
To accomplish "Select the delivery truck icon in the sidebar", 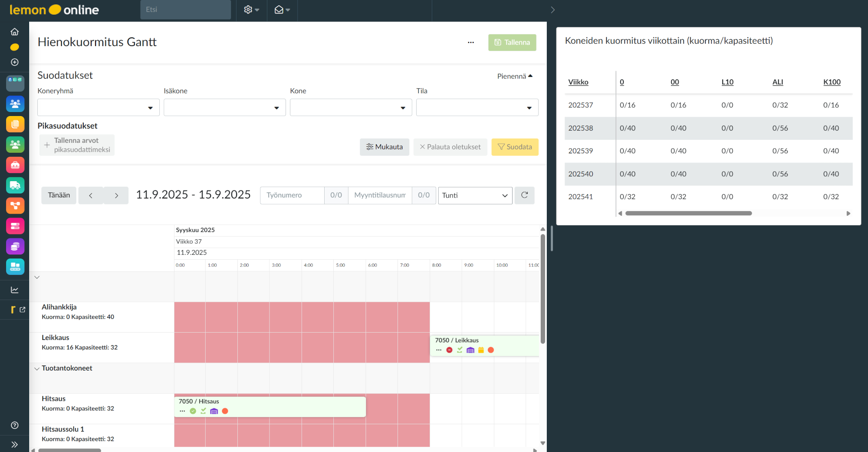I will click(x=15, y=185).
